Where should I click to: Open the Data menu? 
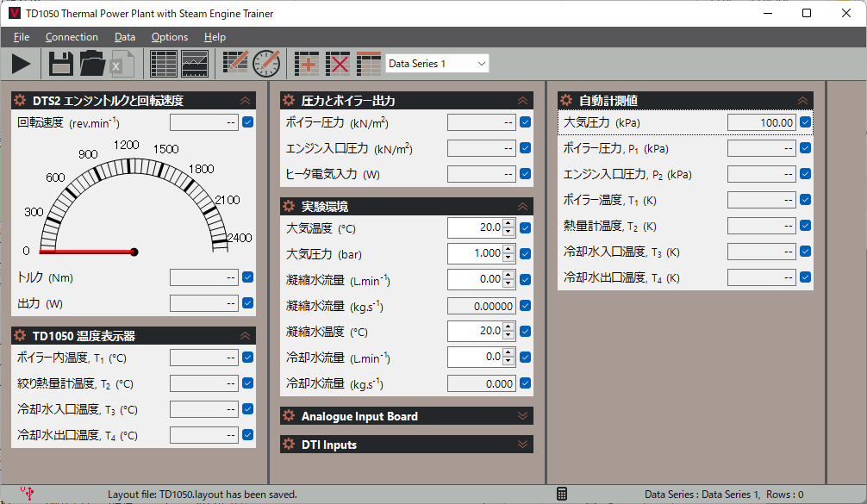[125, 37]
